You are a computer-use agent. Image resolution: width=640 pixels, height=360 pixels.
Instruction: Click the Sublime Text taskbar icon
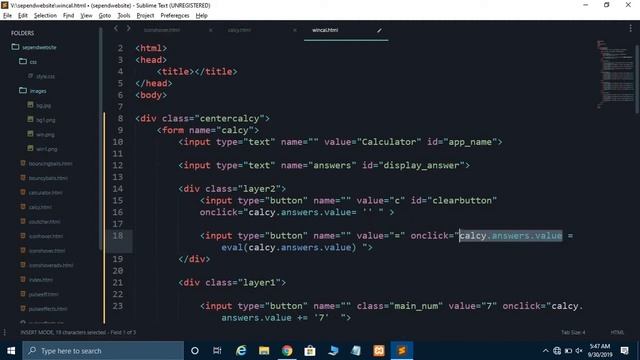tap(402, 351)
